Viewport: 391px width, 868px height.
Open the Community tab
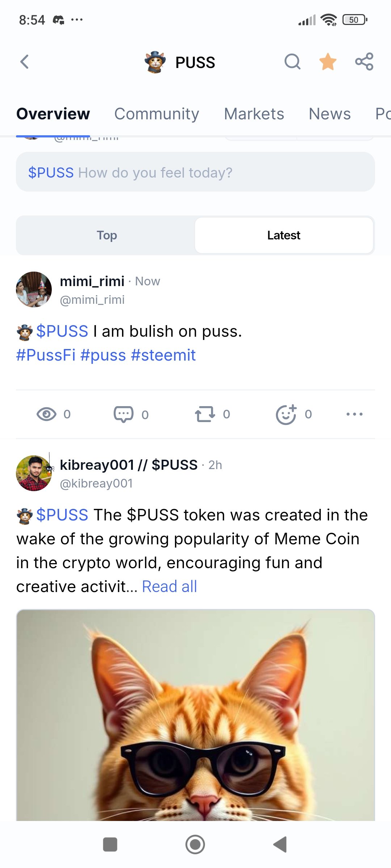[x=157, y=114]
